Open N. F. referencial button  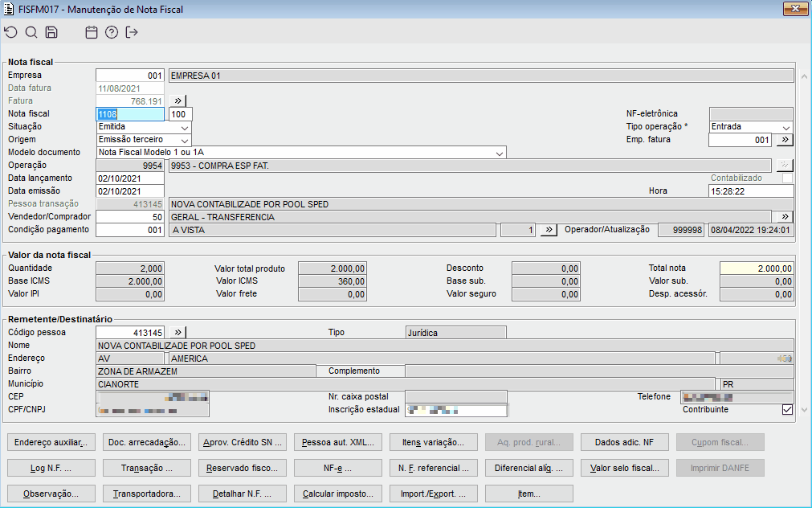(434, 468)
